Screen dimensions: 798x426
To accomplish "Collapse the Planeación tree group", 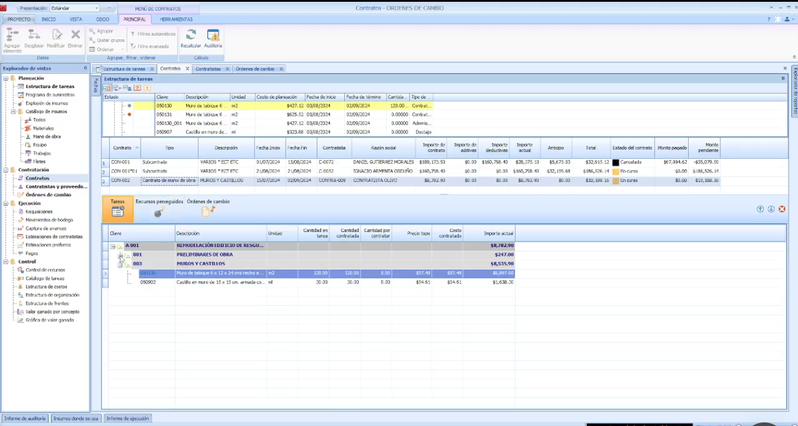I will pos(6,78).
